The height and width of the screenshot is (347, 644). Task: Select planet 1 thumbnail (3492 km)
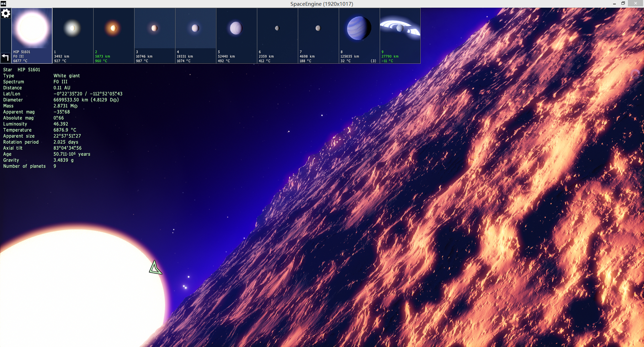[x=73, y=36]
